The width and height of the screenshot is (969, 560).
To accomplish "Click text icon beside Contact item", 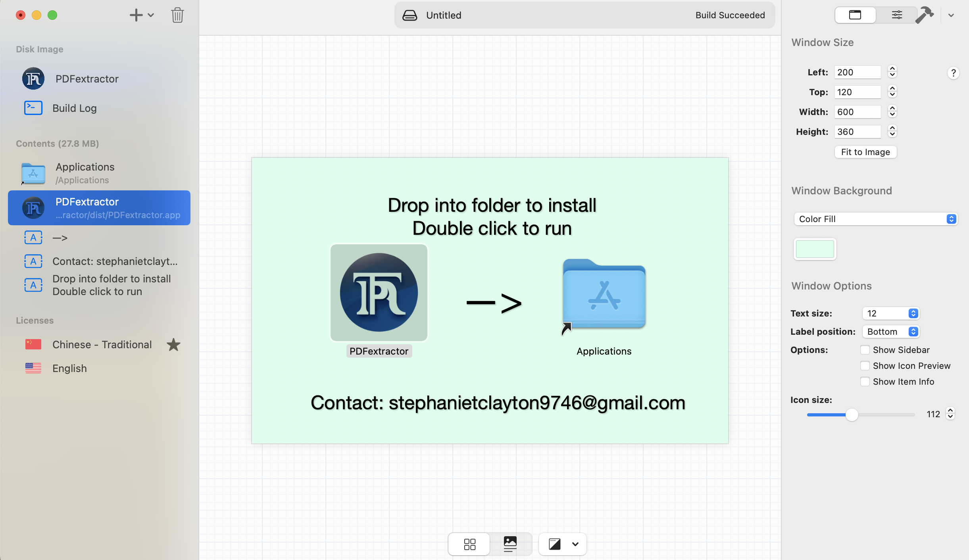I will 33,261.
